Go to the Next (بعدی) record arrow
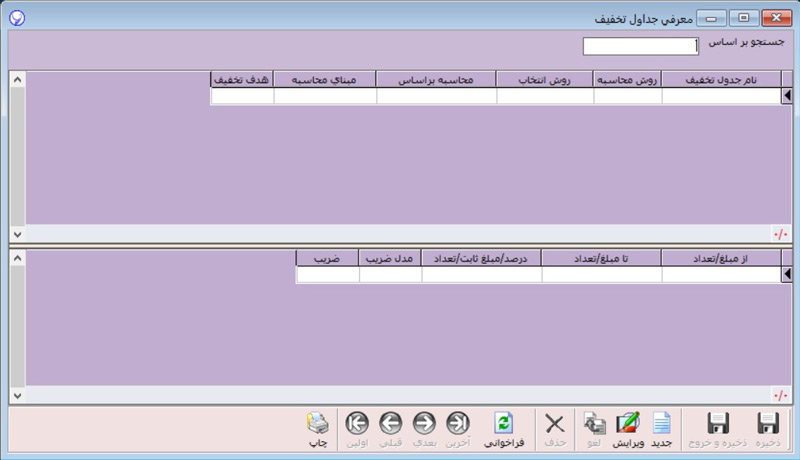800x460 pixels. (423, 424)
